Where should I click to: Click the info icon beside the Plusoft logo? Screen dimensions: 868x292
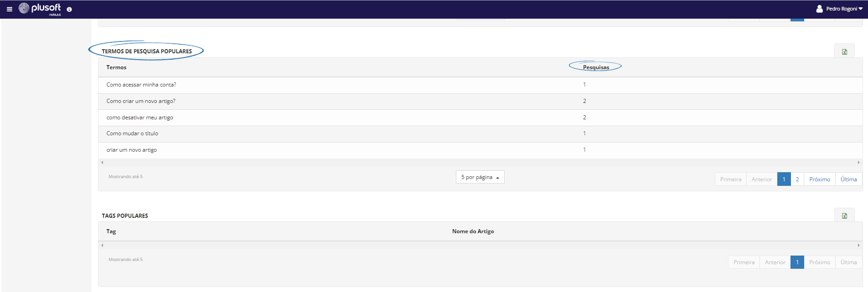pyautogui.click(x=69, y=10)
